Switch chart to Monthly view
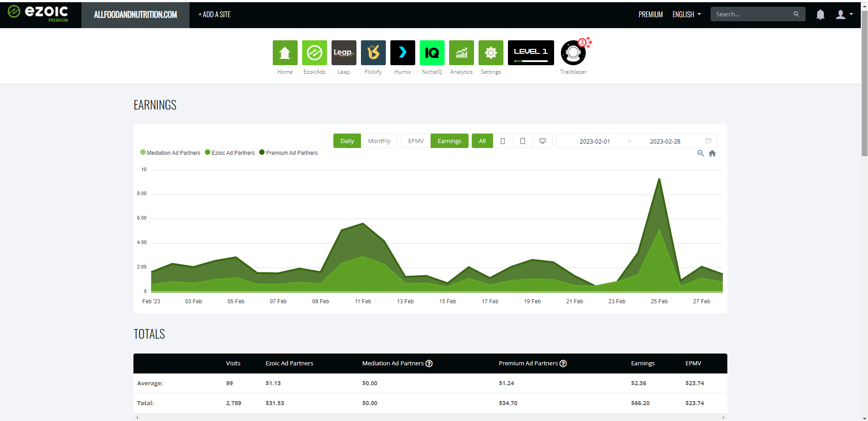The width and height of the screenshot is (868, 421). pos(379,141)
